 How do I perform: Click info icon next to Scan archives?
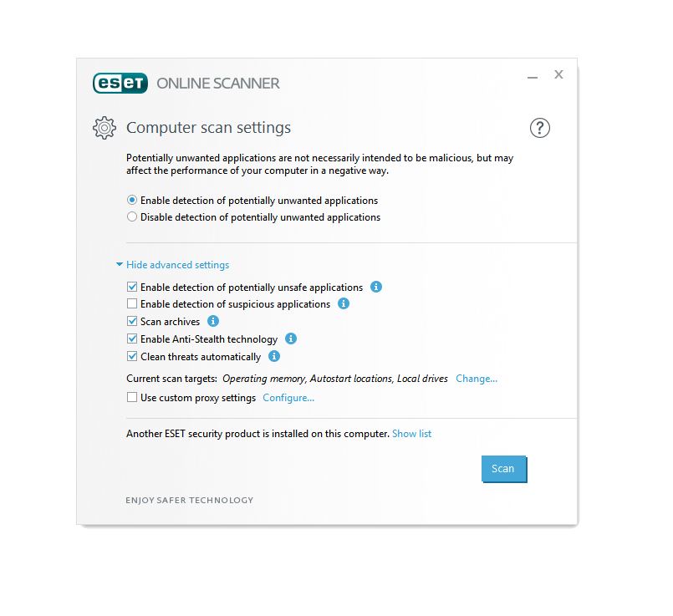point(213,321)
